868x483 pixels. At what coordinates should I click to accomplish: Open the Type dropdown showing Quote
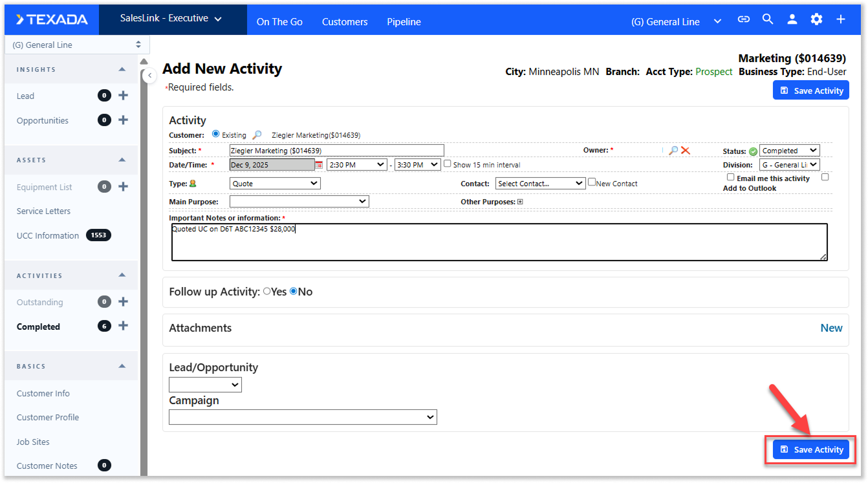click(275, 184)
